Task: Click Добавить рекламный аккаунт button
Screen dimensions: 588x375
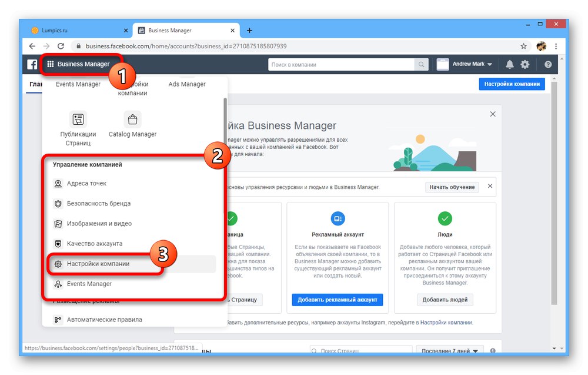Action: click(x=337, y=300)
